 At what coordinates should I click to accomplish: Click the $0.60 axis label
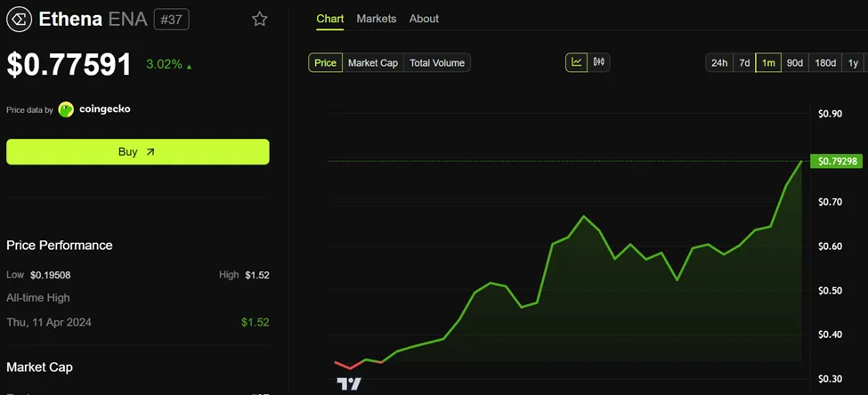[x=830, y=246]
